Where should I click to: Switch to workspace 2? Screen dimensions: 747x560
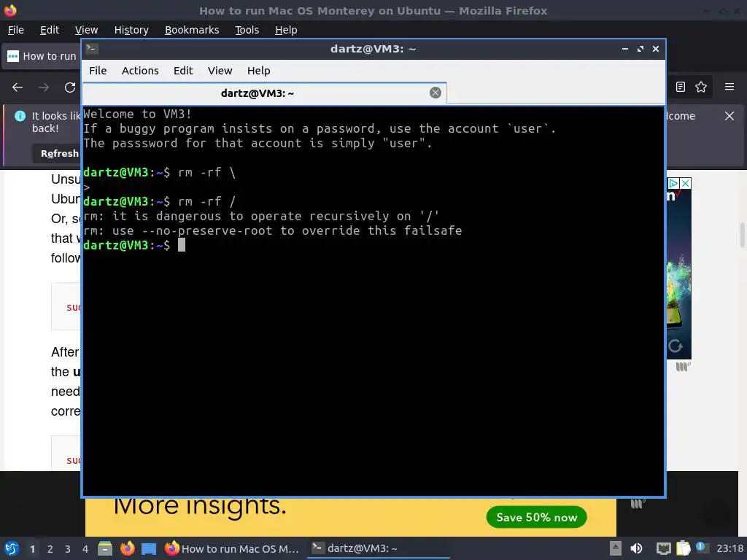(x=50, y=549)
